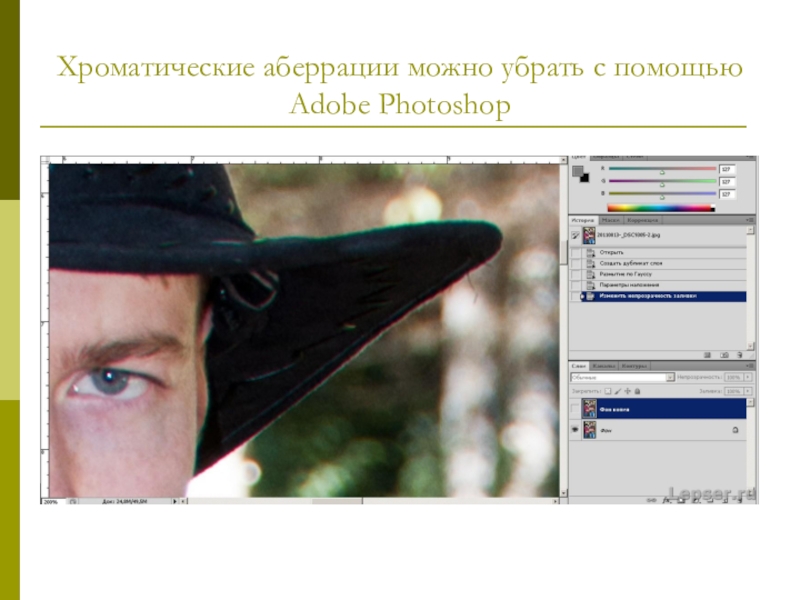Viewport: 800px width, 600px height.
Task: Select the Открыть history state
Action: 611,252
